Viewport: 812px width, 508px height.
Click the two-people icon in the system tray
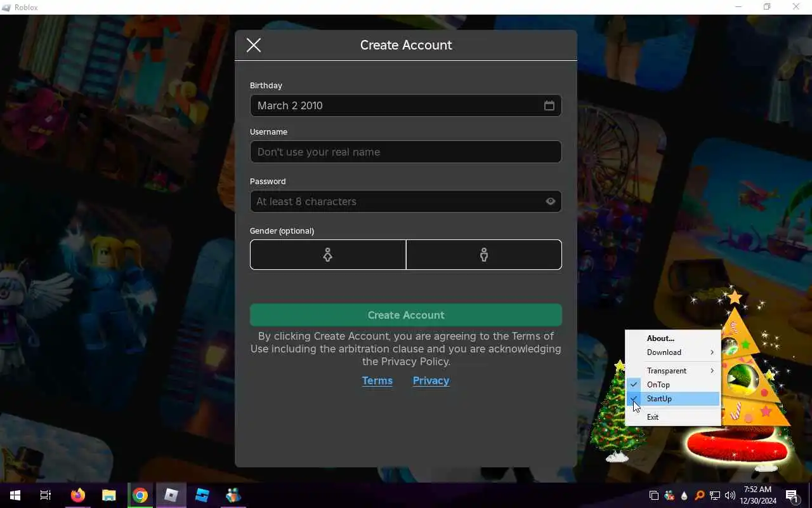point(669,495)
